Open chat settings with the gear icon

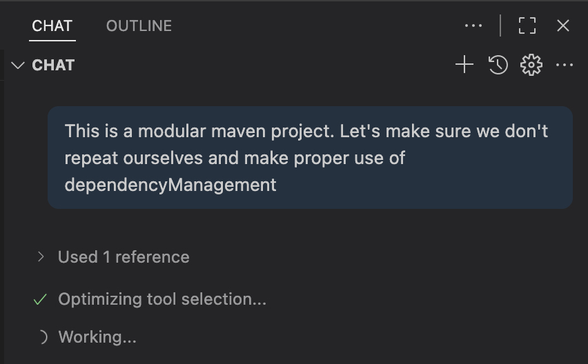(x=531, y=65)
